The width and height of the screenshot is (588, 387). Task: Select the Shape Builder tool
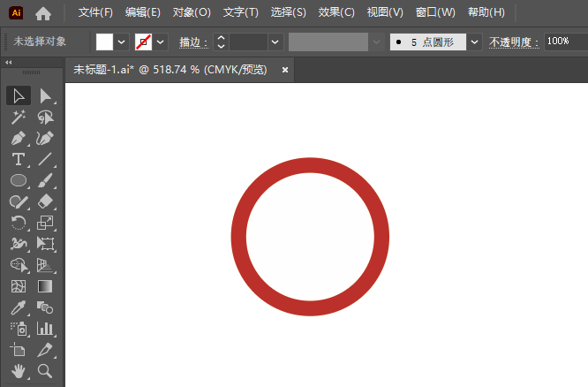point(19,265)
